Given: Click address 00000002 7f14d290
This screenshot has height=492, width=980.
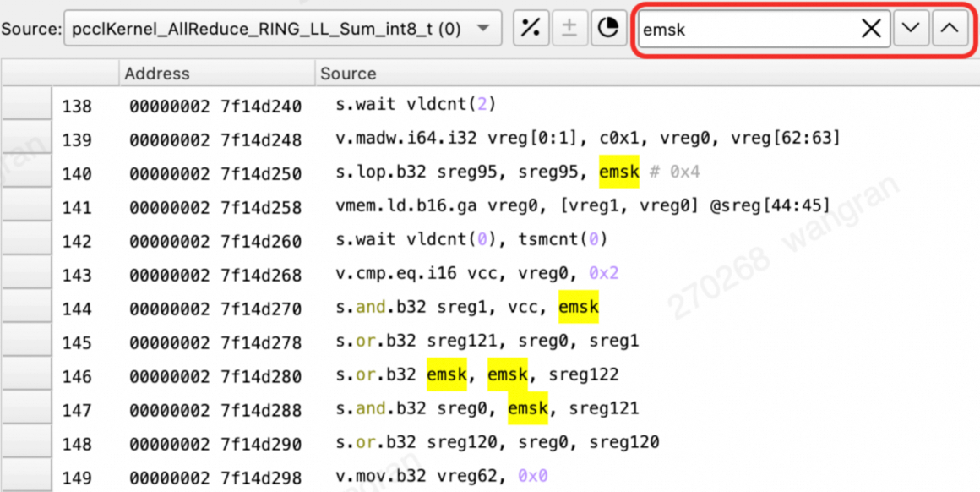Looking at the screenshot, I should click(215, 443).
